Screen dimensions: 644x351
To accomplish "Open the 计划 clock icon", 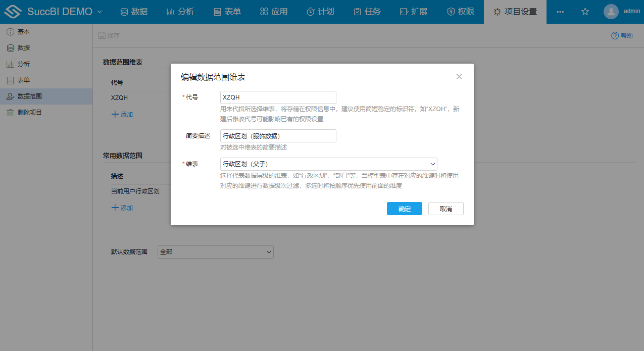I will click(311, 11).
